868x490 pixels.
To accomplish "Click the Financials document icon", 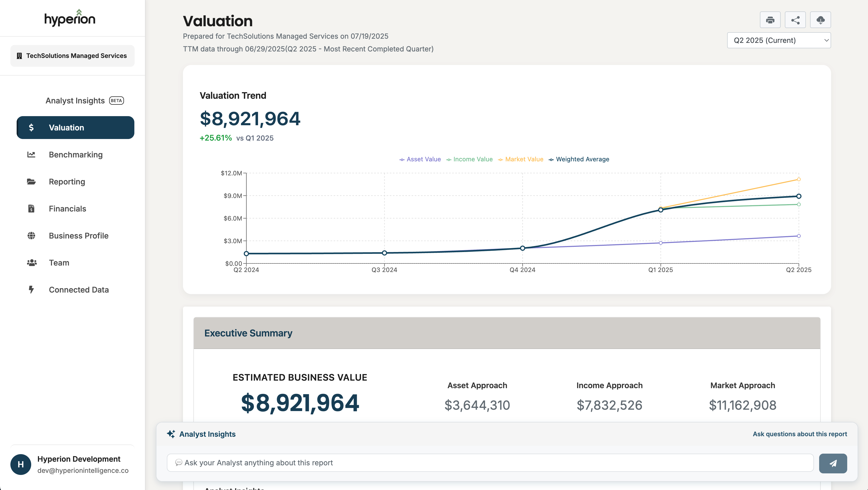I will pyautogui.click(x=31, y=208).
